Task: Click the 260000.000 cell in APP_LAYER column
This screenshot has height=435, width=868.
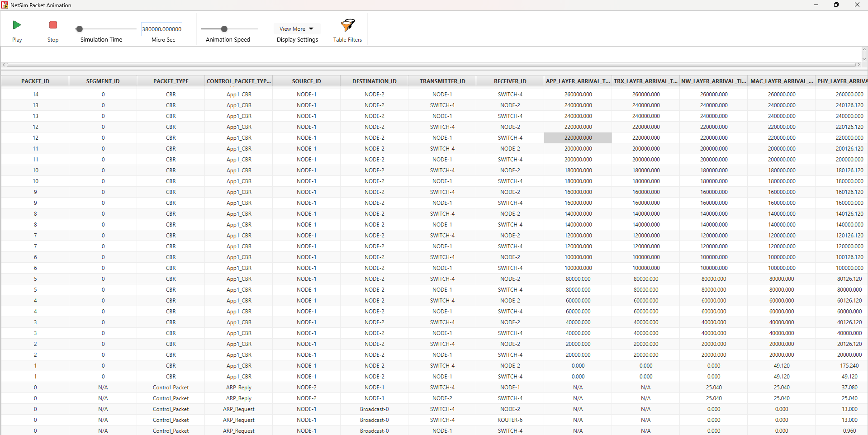Action: click(578, 95)
